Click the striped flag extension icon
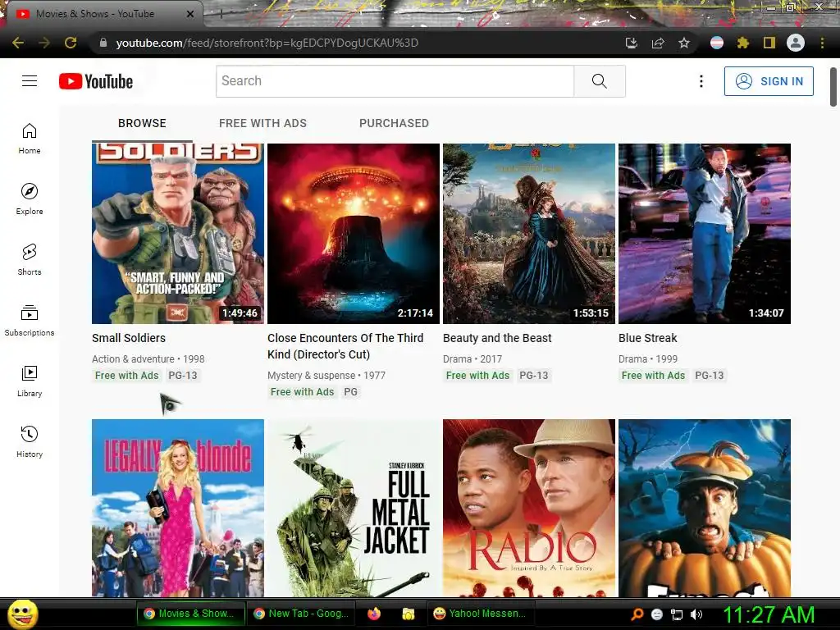The width and height of the screenshot is (840, 630). pyautogui.click(x=717, y=43)
